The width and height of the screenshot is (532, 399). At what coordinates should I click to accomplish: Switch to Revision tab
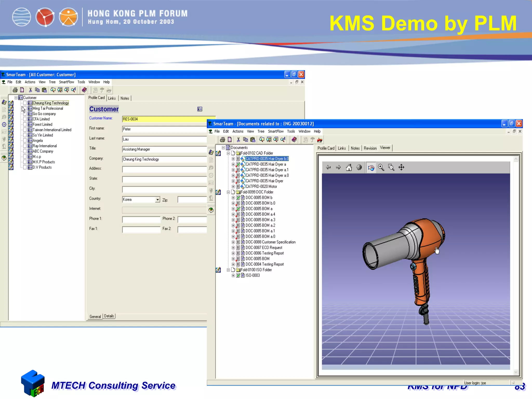click(x=370, y=148)
